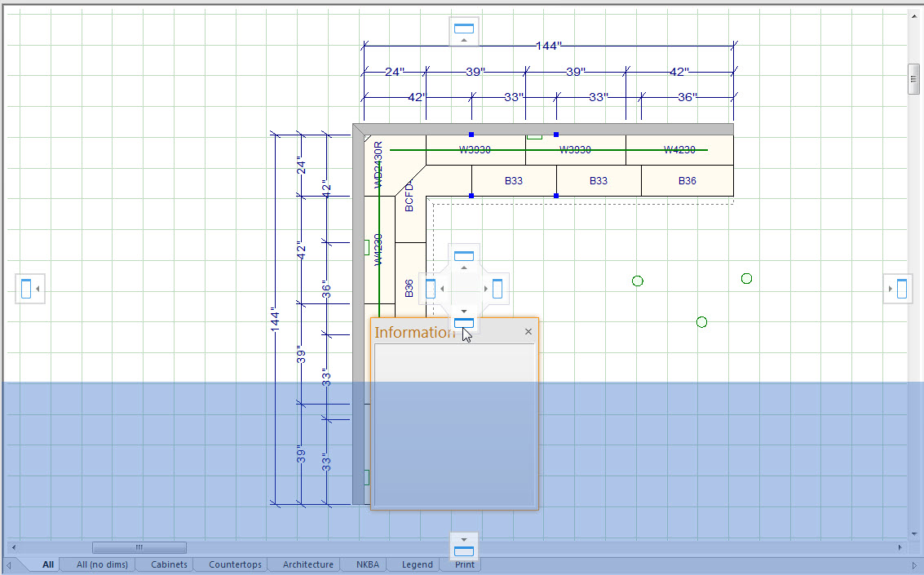Click the center diamond's dock-right guide
Screen dimensions: 924x575
click(496, 289)
